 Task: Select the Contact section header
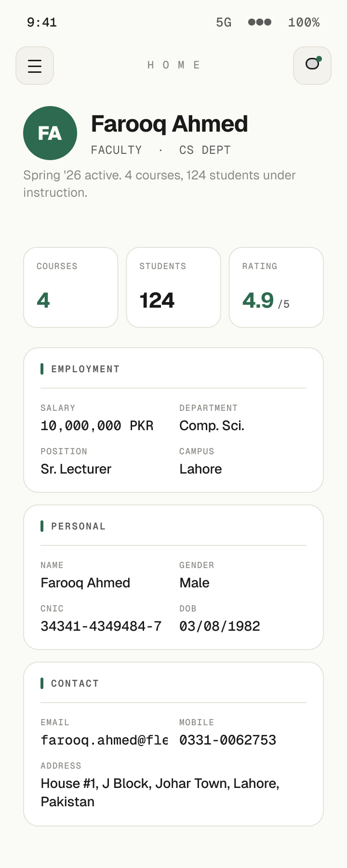click(x=75, y=683)
